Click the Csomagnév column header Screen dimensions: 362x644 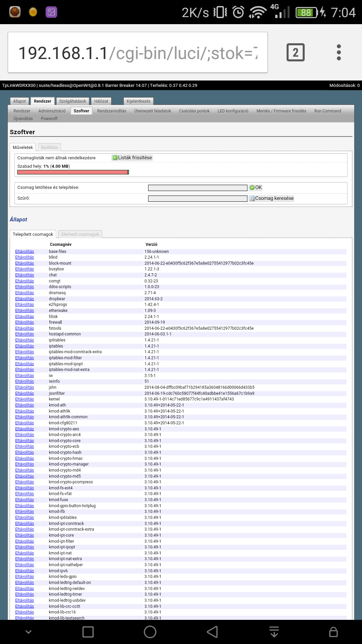coord(61,245)
